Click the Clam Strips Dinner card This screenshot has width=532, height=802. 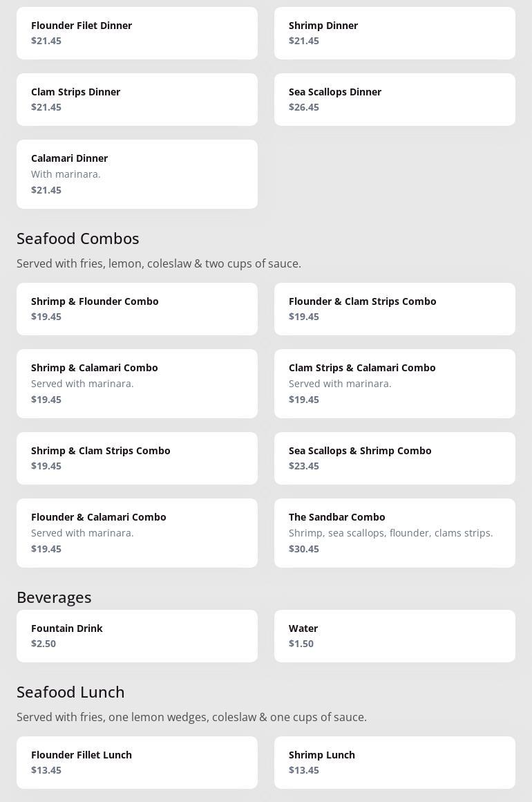pyautogui.click(x=137, y=100)
